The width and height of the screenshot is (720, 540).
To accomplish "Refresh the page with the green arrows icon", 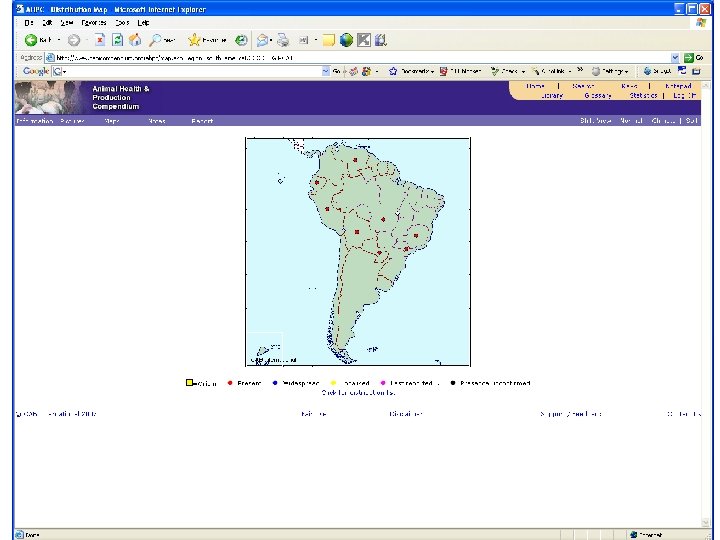I will click(118, 40).
